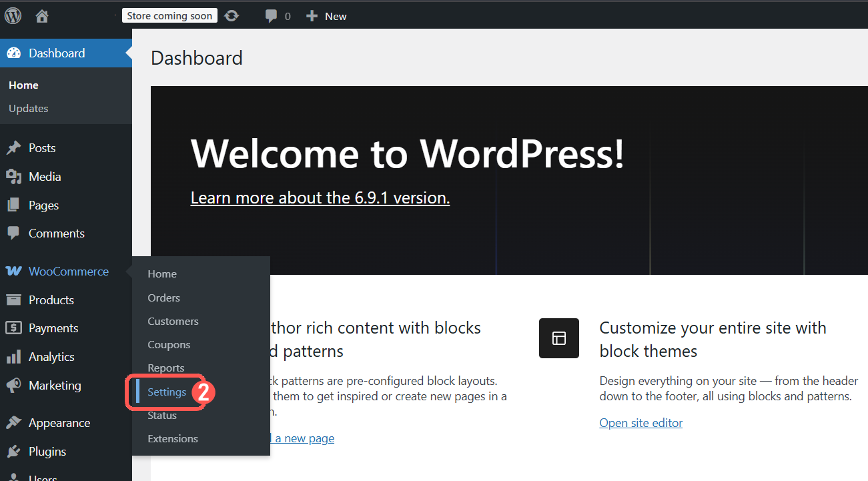Click 'Customize your entire site' heading

[713, 340]
